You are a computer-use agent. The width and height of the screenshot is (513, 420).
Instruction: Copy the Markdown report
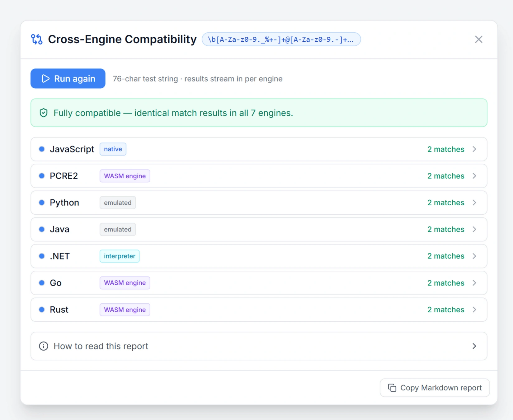point(435,388)
